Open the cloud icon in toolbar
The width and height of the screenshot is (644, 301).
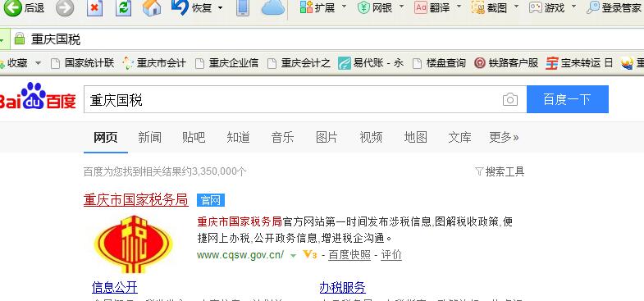tap(272, 8)
